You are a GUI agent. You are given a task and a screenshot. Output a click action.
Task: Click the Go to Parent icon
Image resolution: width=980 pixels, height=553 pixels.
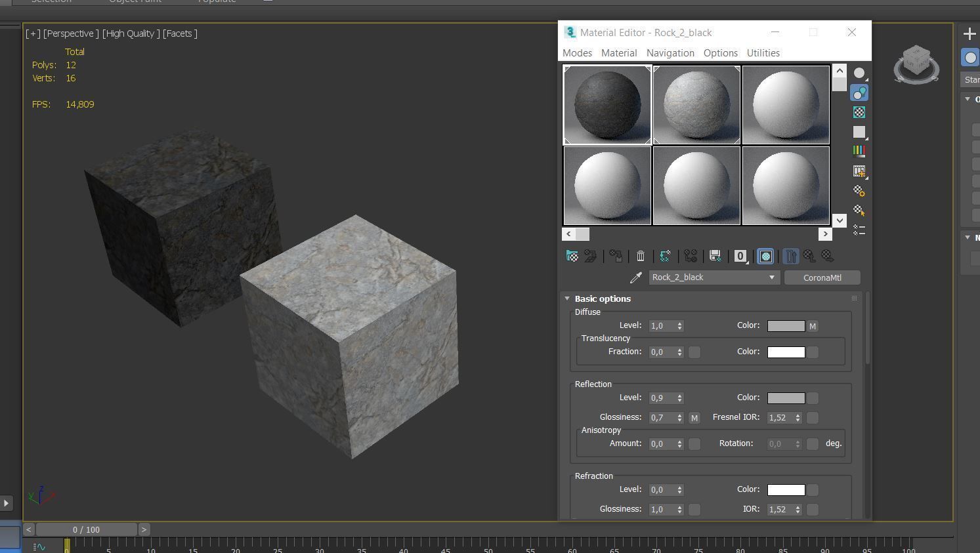809,256
